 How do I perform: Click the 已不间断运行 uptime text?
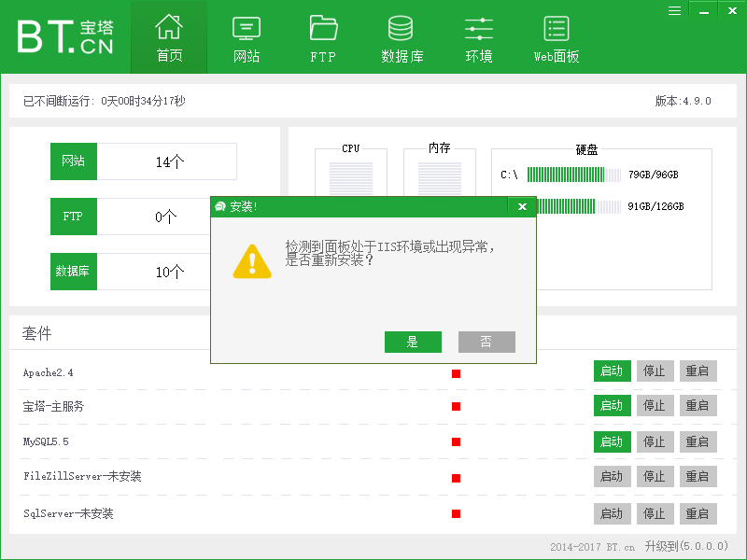pyautogui.click(x=104, y=101)
